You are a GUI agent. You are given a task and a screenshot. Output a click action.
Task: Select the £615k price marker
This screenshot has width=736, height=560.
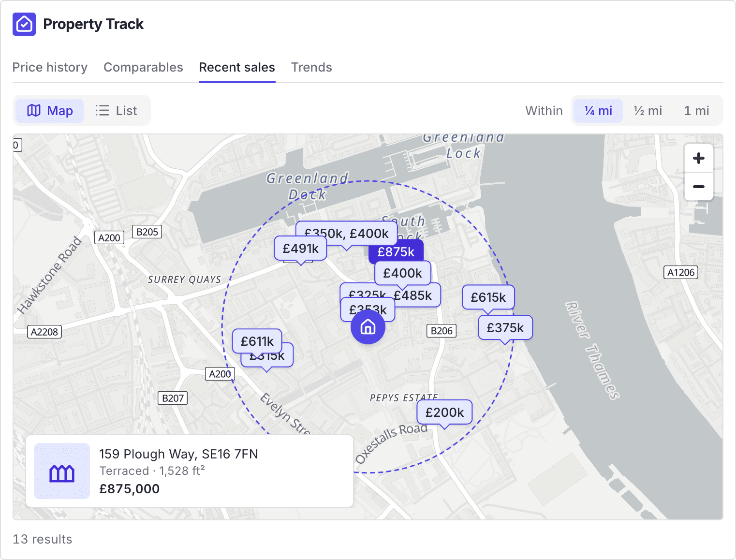[x=488, y=297]
